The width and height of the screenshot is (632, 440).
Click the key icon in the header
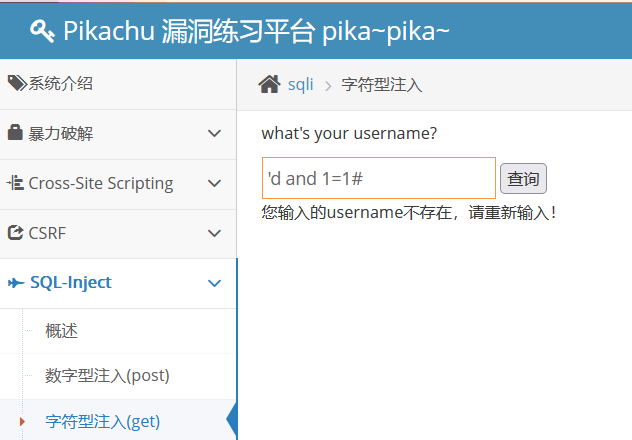tap(43, 31)
